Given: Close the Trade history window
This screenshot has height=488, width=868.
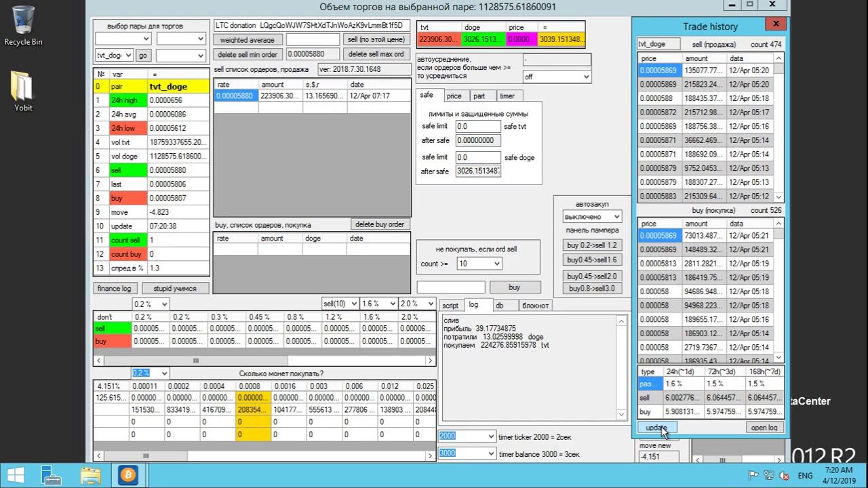Looking at the screenshot, I should pyautogui.click(x=776, y=24).
